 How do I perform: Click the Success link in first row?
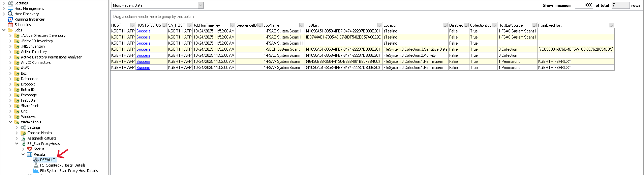143,31
